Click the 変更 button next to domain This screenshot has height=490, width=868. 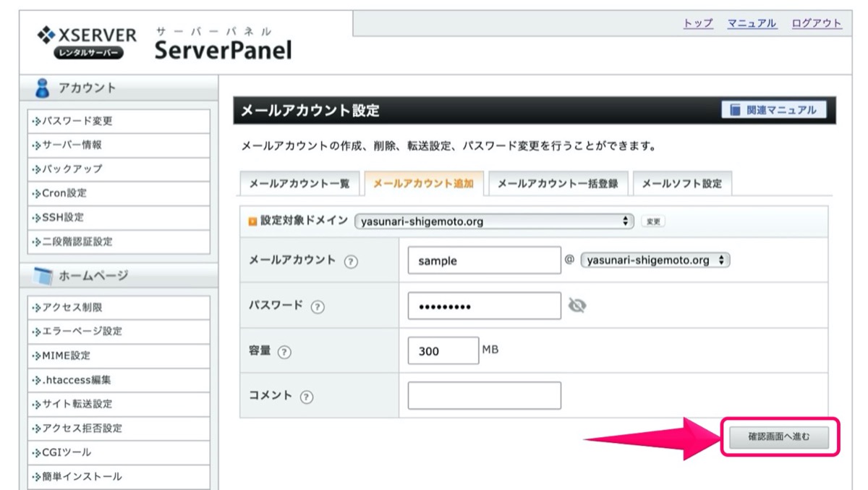pos(653,221)
